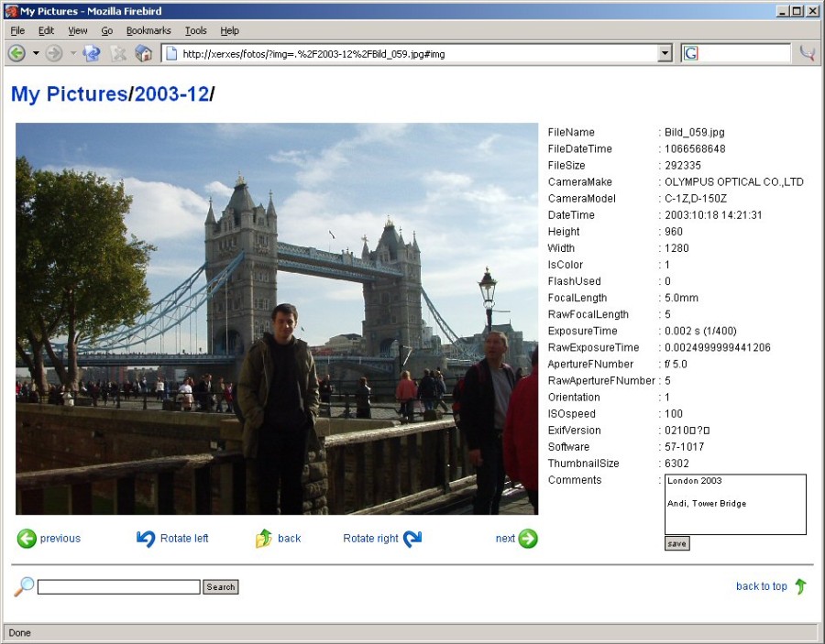
Task: Click into the Comments text box
Action: pyautogui.click(x=735, y=504)
